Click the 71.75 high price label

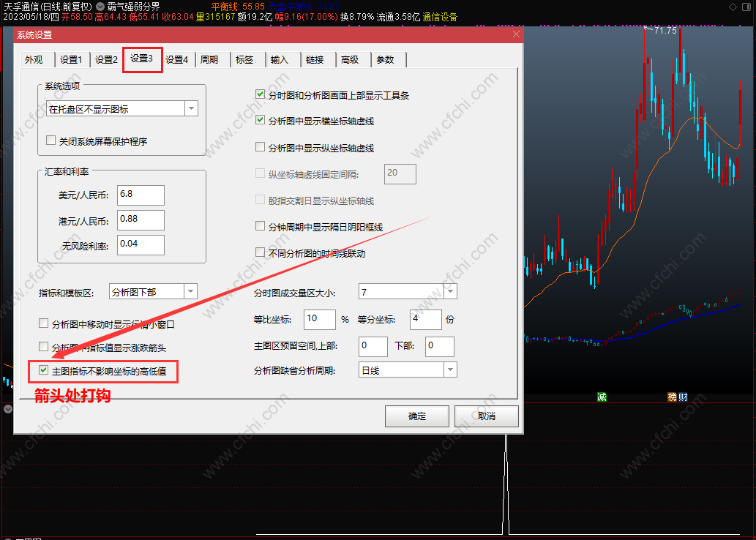[665, 31]
